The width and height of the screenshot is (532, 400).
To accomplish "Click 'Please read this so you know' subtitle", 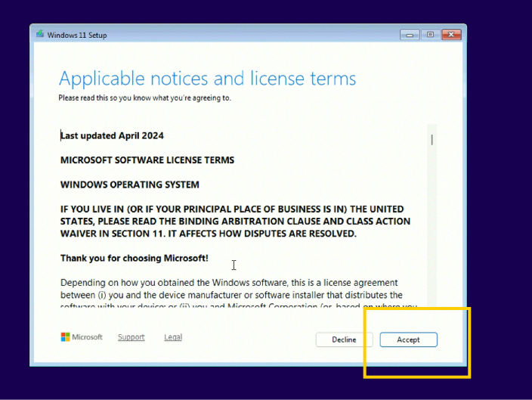I will click(x=144, y=98).
